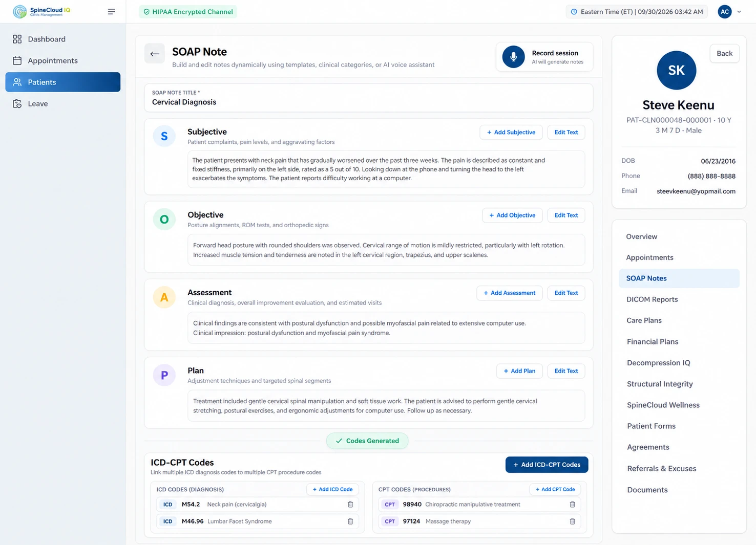This screenshot has height=545, width=756.
Task: Click the Add ICD-CPT Codes button
Action: [547, 465]
